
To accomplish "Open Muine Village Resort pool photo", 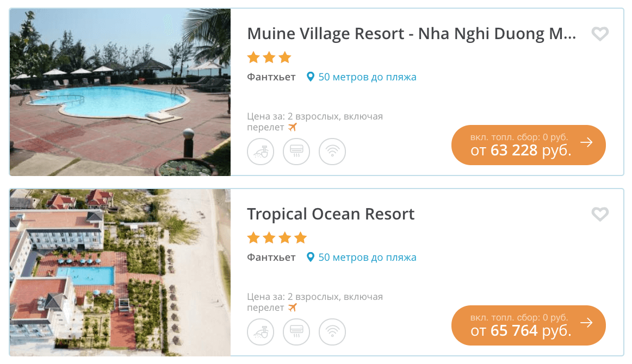I will (120, 92).
